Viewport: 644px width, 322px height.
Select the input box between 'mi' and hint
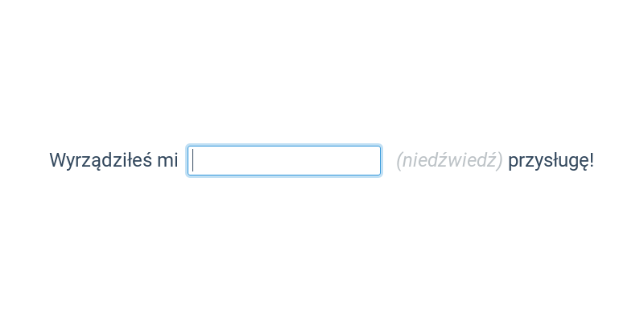coord(284,160)
